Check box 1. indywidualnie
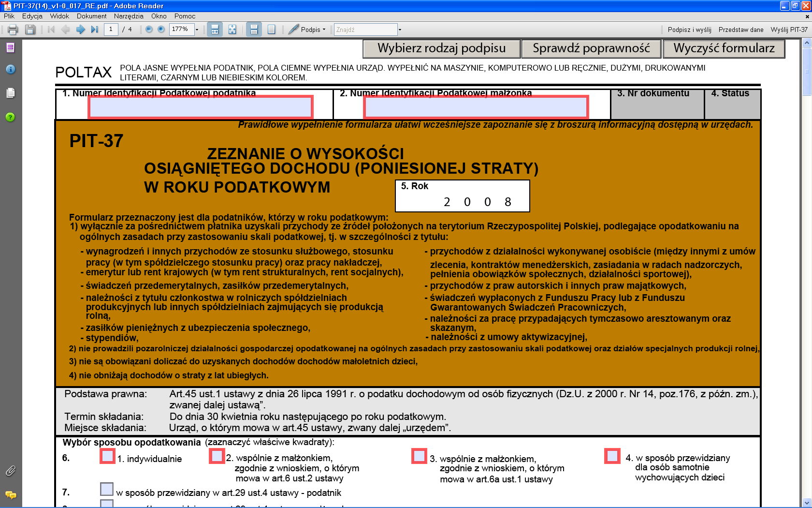Image resolution: width=812 pixels, height=508 pixels. 107,456
